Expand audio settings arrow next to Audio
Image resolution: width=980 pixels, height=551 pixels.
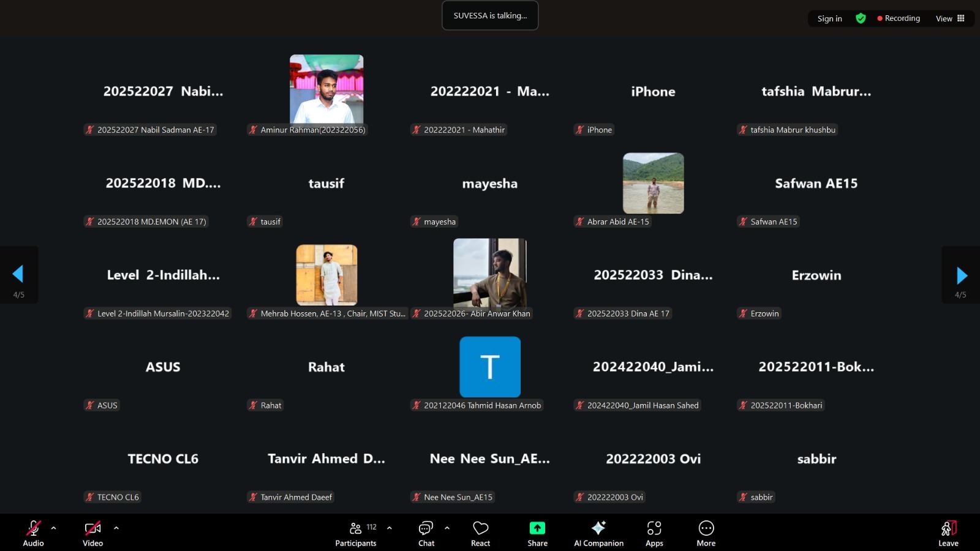point(54,528)
